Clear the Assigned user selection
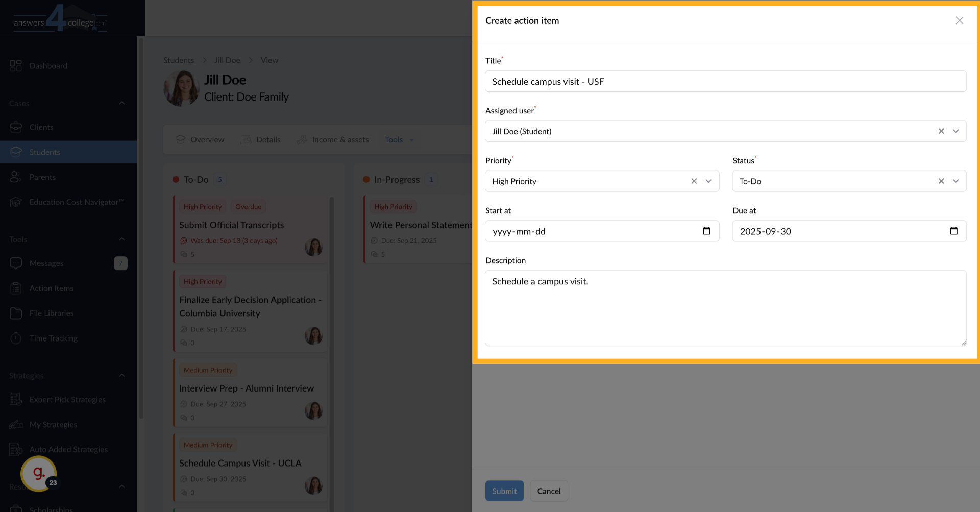 [941, 131]
